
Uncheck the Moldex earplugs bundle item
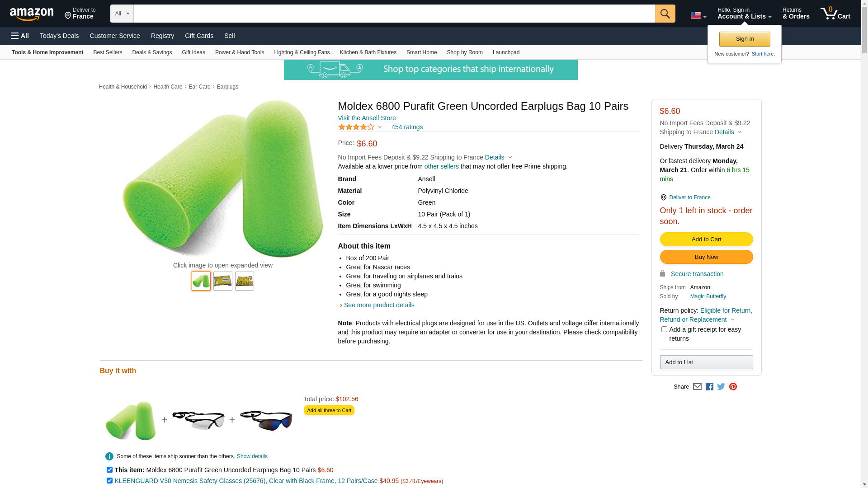(x=109, y=470)
